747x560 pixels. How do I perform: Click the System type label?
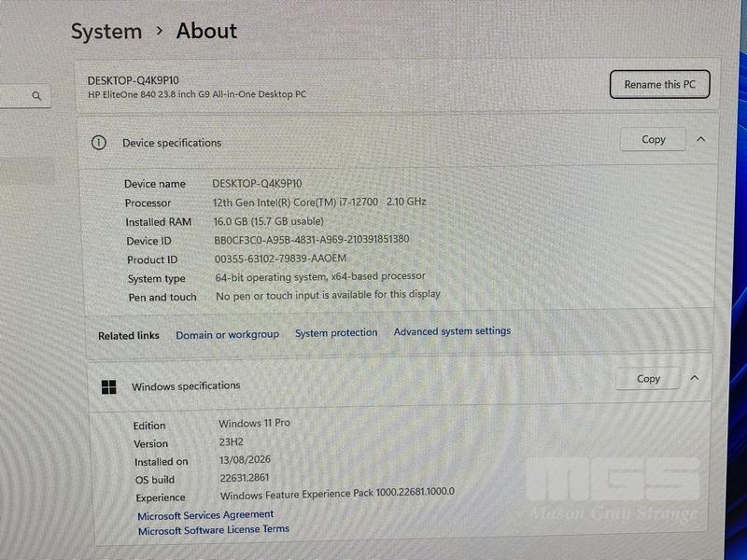pos(156,279)
